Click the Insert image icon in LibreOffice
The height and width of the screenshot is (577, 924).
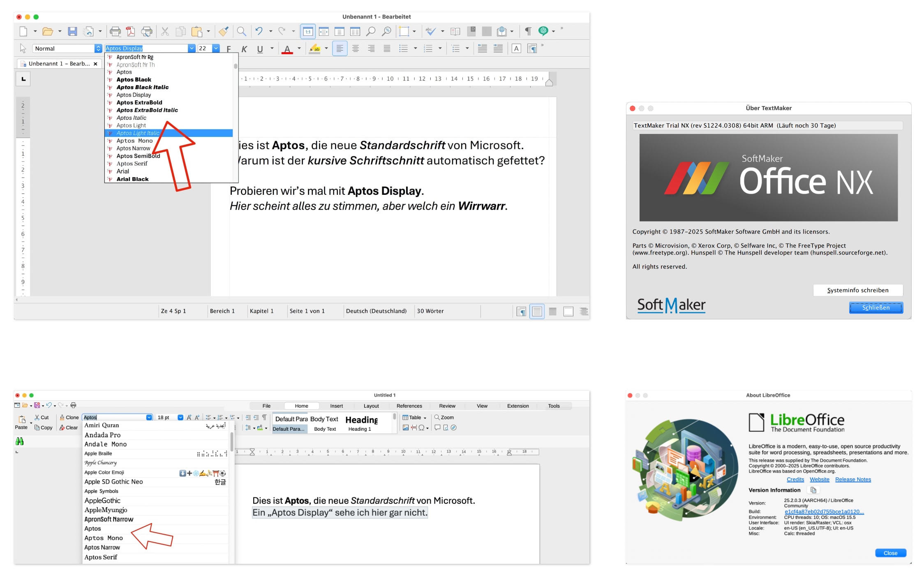pos(406,428)
